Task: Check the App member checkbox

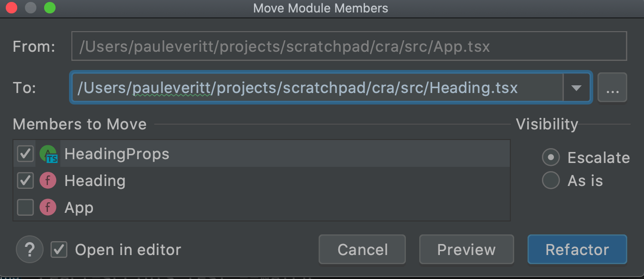Action: [25, 208]
